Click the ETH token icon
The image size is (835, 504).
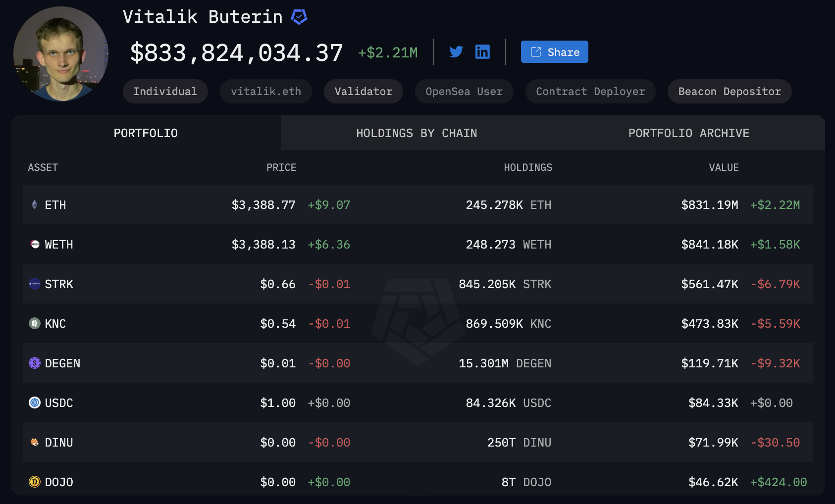(x=35, y=204)
